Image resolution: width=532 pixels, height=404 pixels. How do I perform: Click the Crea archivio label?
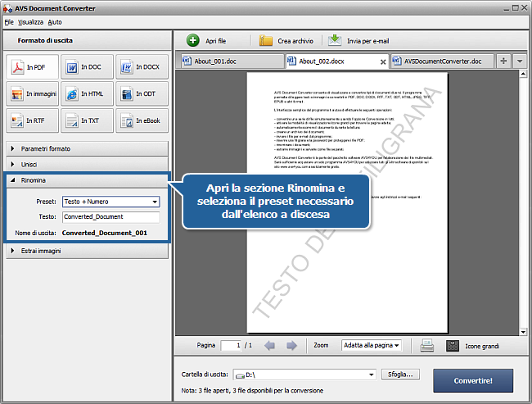pyautogui.click(x=295, y=41)
